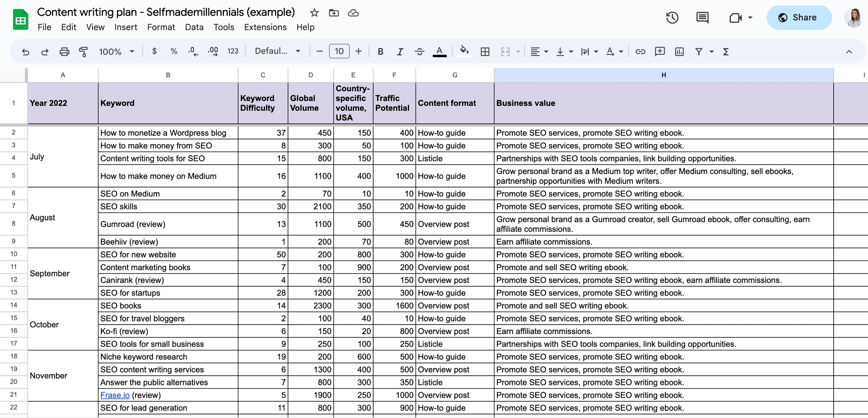Open Functions sigma menu
This screenshot has height=418, width=868.
tap(726, 52)
